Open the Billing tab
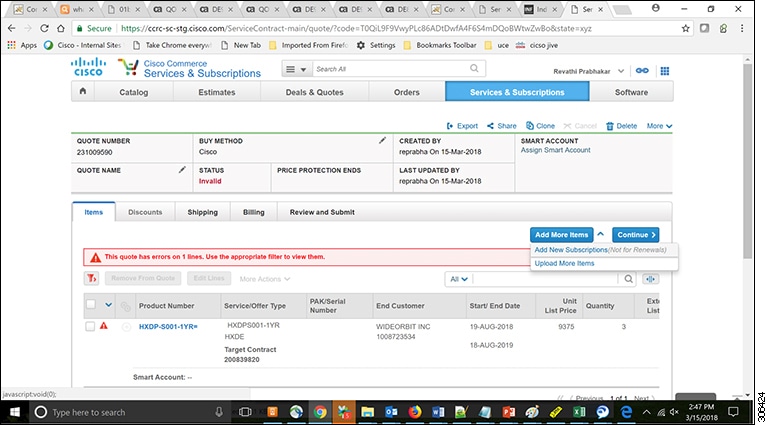 click(x=254, y=212)
